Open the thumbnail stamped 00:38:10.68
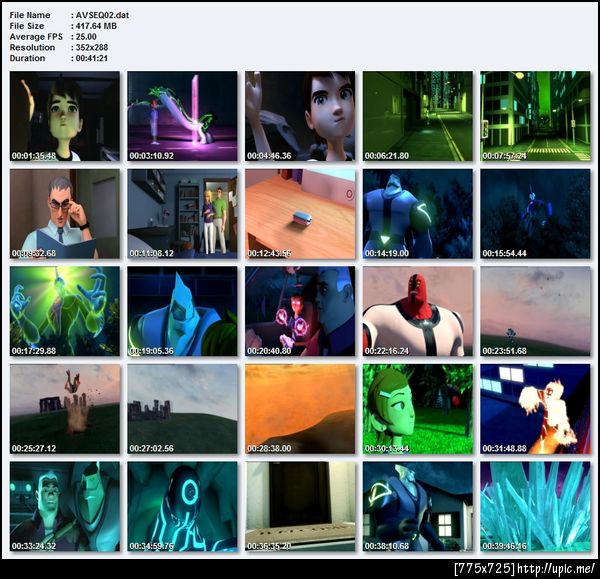600x579 pixels. 417,506
